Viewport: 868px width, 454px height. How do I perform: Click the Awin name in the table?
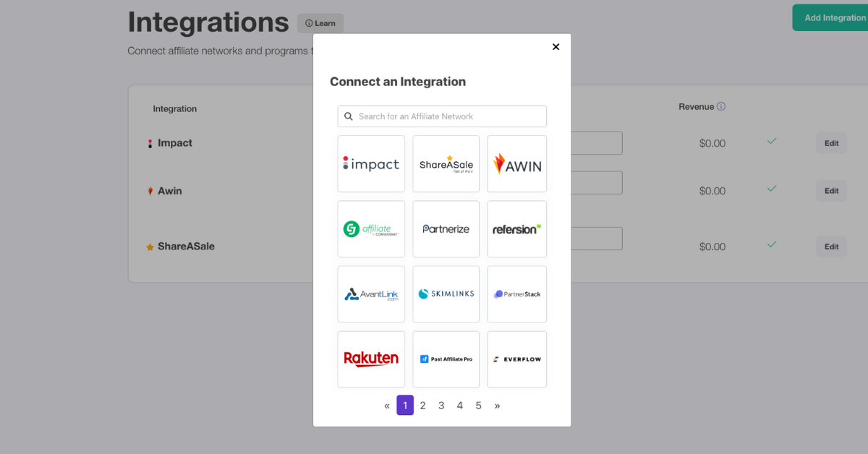click(x=170, y=191)
